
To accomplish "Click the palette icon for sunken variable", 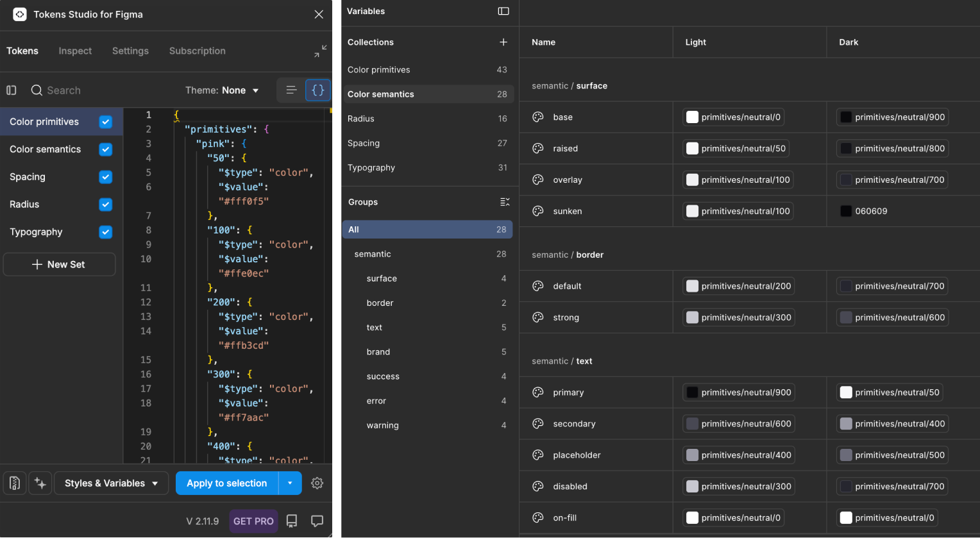I will (x=538, y=211).
